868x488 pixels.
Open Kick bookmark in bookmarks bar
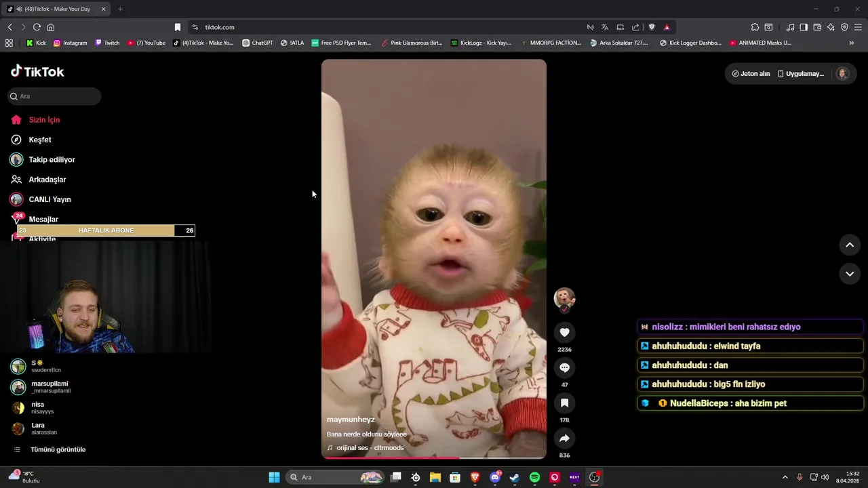click(37, 43)
